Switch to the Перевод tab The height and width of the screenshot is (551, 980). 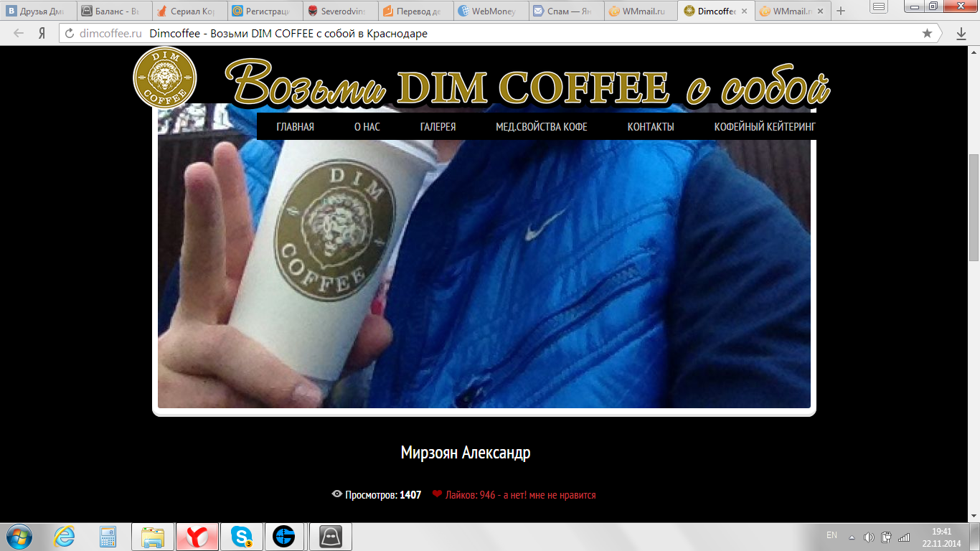click(415, 11)
